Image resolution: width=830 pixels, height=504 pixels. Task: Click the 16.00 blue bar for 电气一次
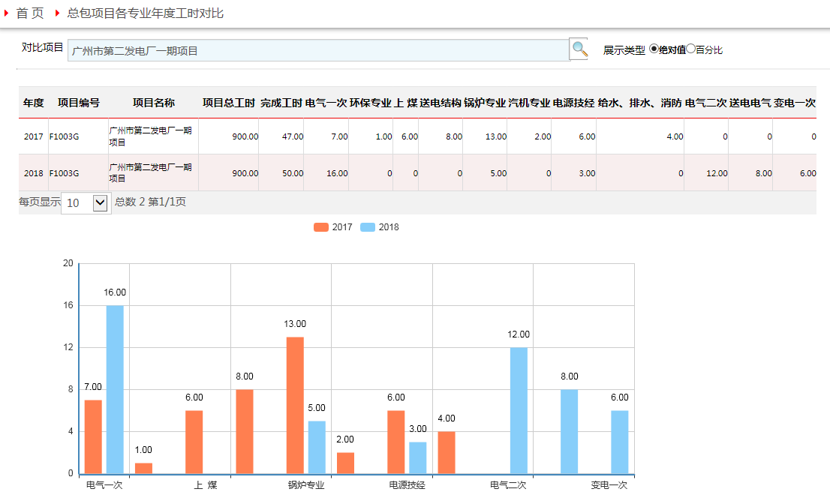point(115,388)
